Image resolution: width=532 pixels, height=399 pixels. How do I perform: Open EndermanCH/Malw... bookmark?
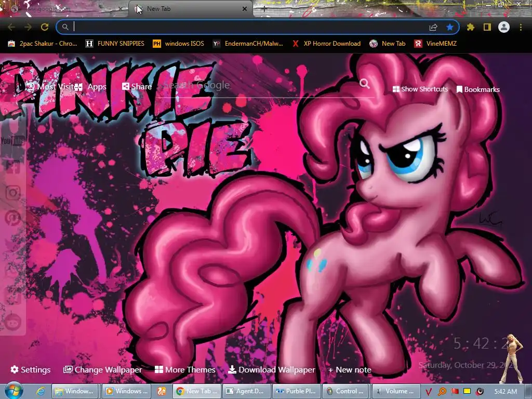coord(248,44)
